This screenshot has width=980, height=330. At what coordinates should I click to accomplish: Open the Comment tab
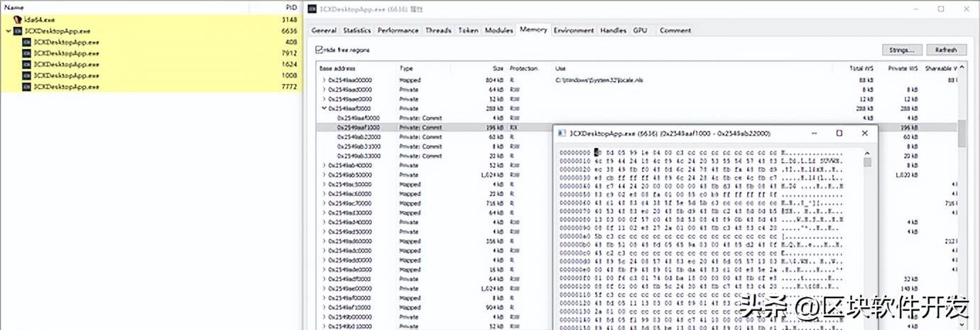(675, 31)
